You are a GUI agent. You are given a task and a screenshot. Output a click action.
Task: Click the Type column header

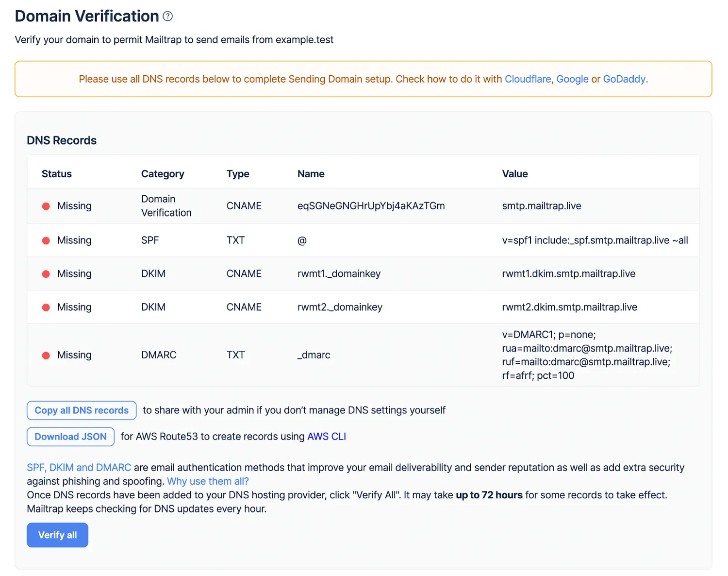(238, 174)
